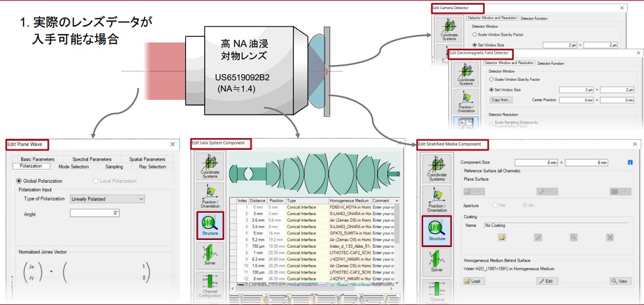Click the Index_d_1.53_Abbe medium cell in row 7
This screenshot has width=644, height=305.
point(350,246)
